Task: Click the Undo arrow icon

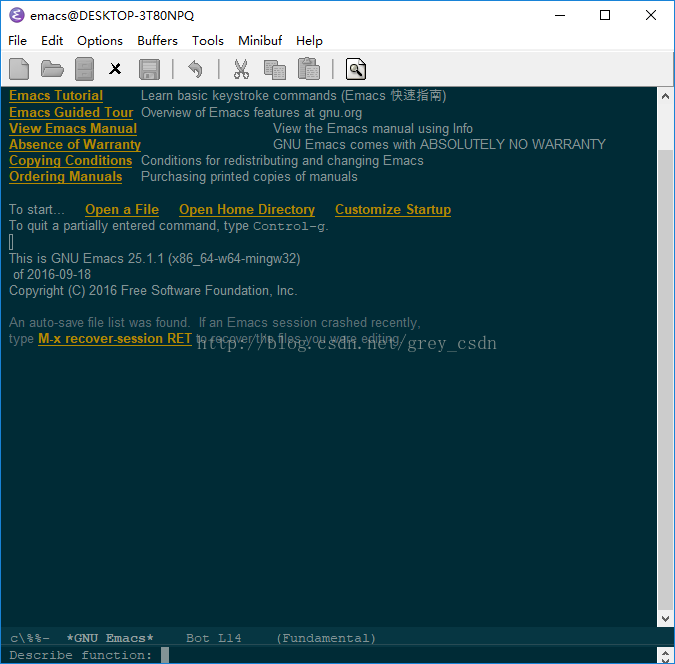Action: coord(195,69)
